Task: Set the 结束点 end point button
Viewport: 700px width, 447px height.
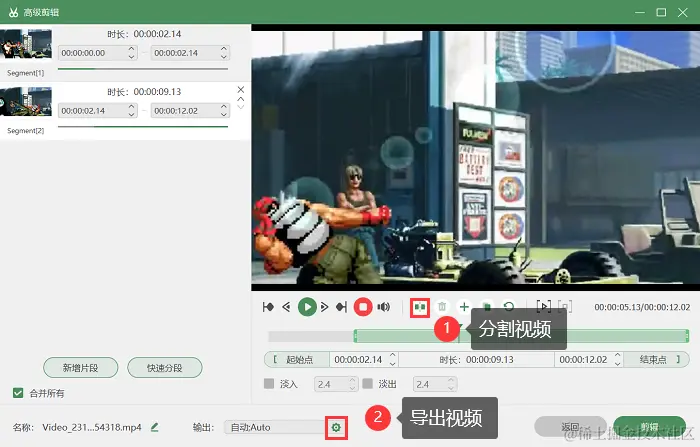Action: pyautogui.click(x=656, y=359)
